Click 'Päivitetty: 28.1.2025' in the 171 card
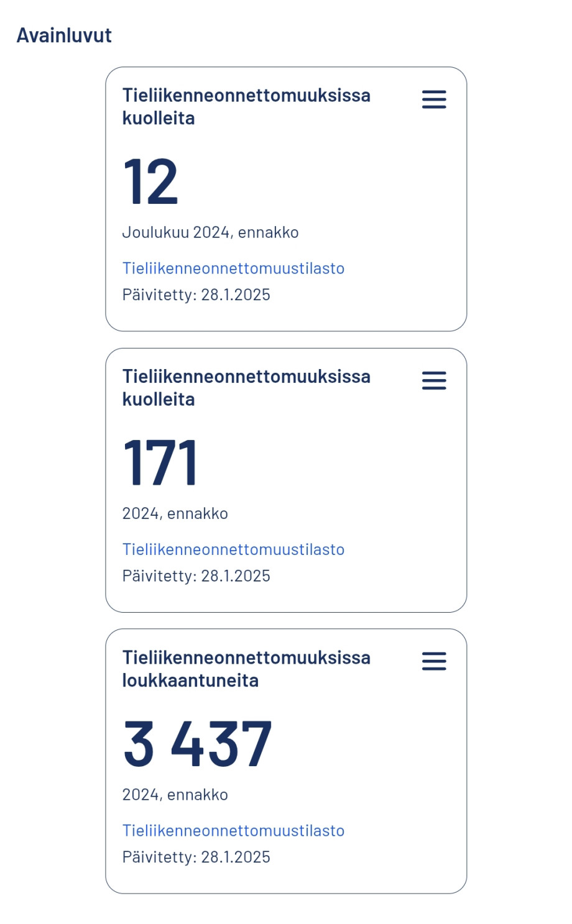572x924 pixels. coord(196,576)
